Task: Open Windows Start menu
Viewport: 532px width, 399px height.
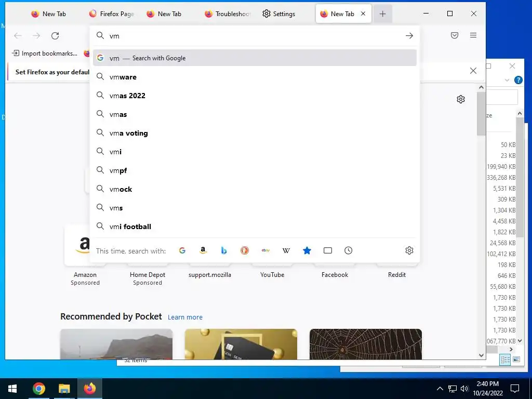Action: (x=12, y=389)
